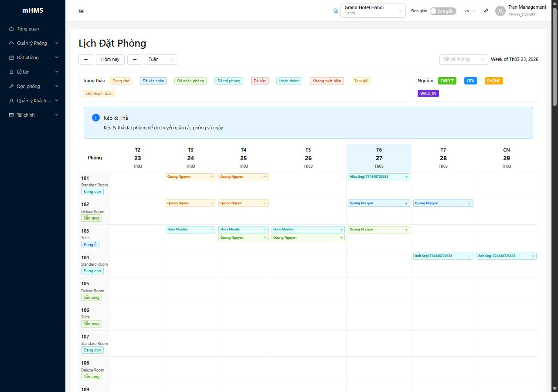The width and height of the screenshot is (558, 392).
Task: Open the Grand Hotel Hanoi selector dropdown
Action: click(373, 11)
